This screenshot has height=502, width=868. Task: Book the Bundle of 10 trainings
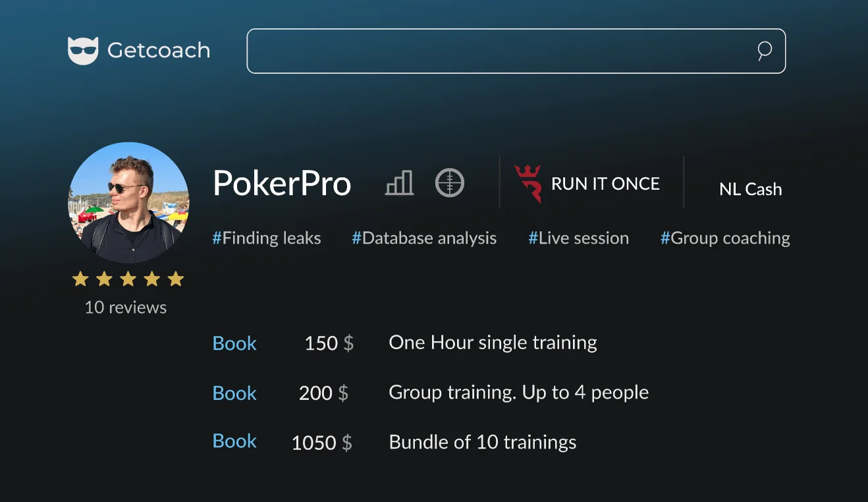[234, 441]
